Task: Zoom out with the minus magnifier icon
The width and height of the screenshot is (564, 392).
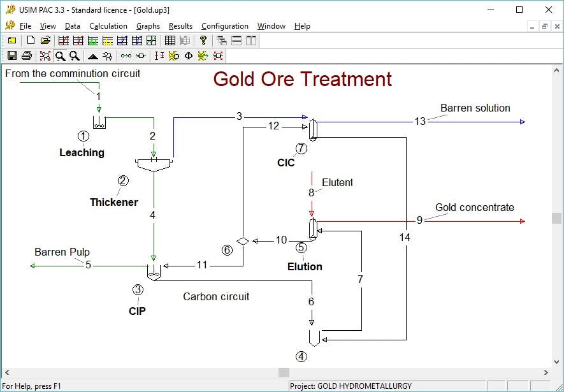Action: click(60, 55)
